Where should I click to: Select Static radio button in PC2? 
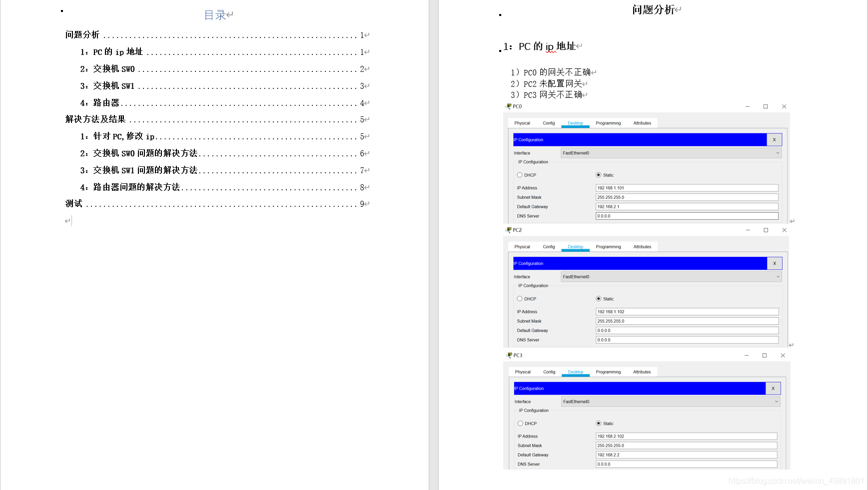pyautogui.click(x=599, y=299)
